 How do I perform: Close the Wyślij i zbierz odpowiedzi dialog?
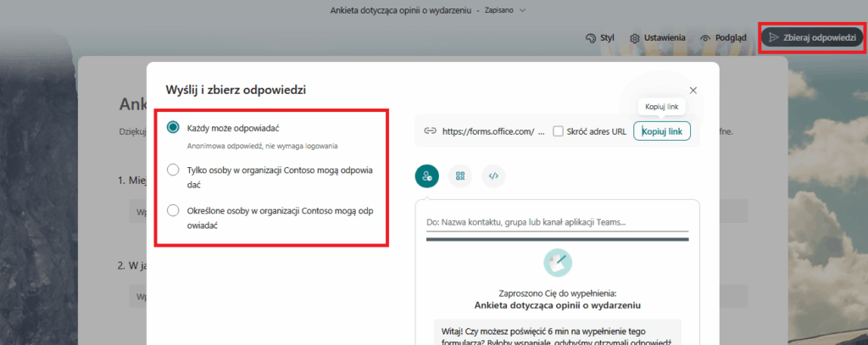pos(693,90)
